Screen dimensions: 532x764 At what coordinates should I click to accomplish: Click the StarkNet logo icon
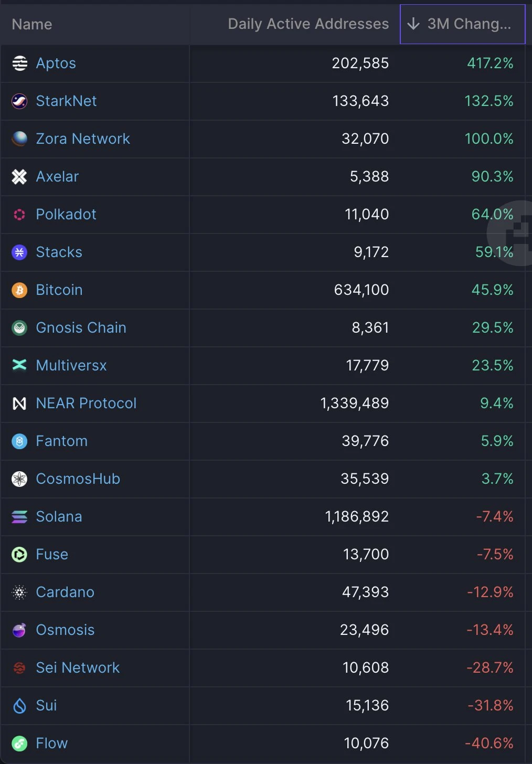click(19, 101)
